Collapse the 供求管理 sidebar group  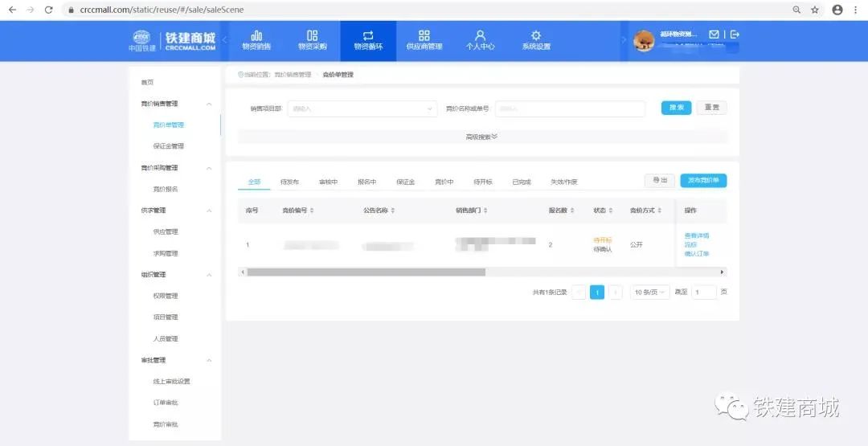pyautogui.click(x=209, y=211)
